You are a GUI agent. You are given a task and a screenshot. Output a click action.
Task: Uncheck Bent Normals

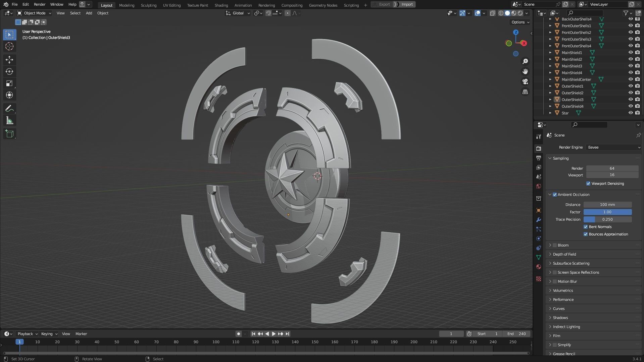[586, 227]
